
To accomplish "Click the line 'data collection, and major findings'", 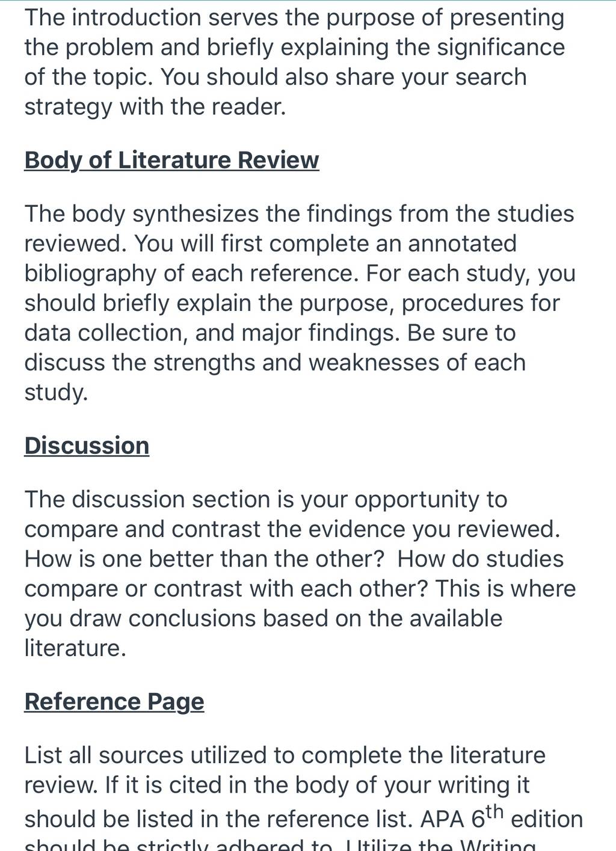I will click(x=270, y=333).
